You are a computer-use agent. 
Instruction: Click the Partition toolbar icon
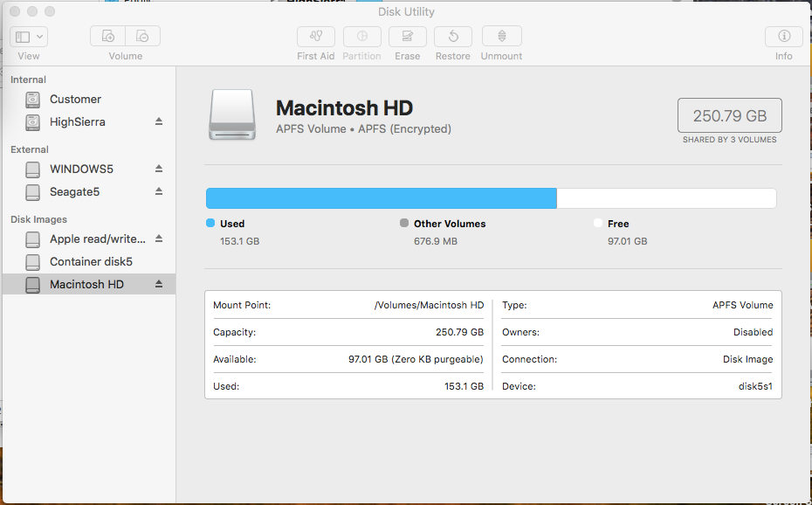coord(362,37)
